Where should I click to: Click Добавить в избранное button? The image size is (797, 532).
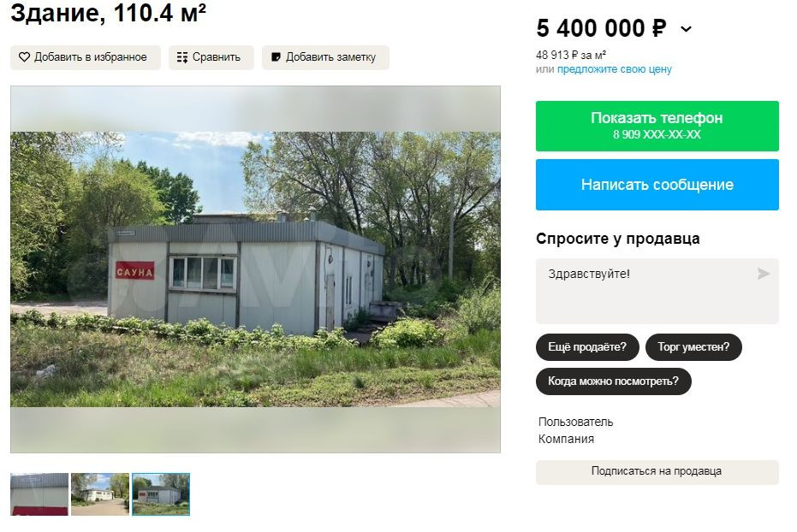coord(86,57)
